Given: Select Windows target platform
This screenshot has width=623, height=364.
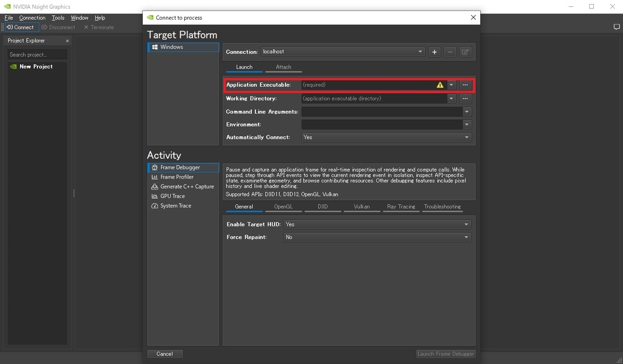Looking at the screenshot, I should coord(183,47).
